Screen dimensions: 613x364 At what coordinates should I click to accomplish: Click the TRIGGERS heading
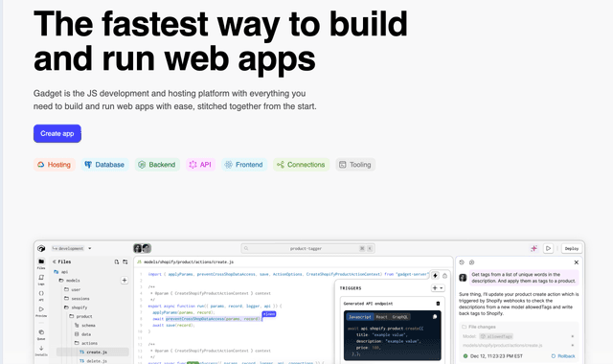pos(351,288)
